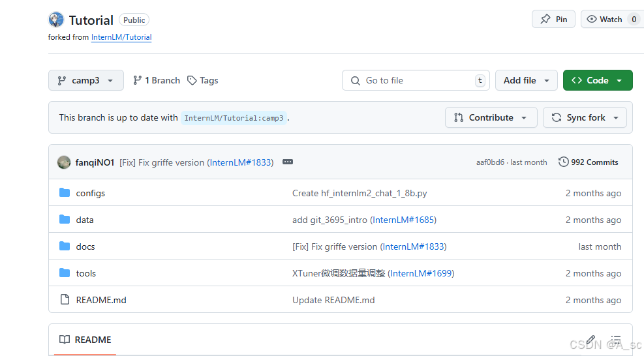Screen dimensions: 644x356
Task: Click the Go to file search field
Action: (x=416, y=80)
